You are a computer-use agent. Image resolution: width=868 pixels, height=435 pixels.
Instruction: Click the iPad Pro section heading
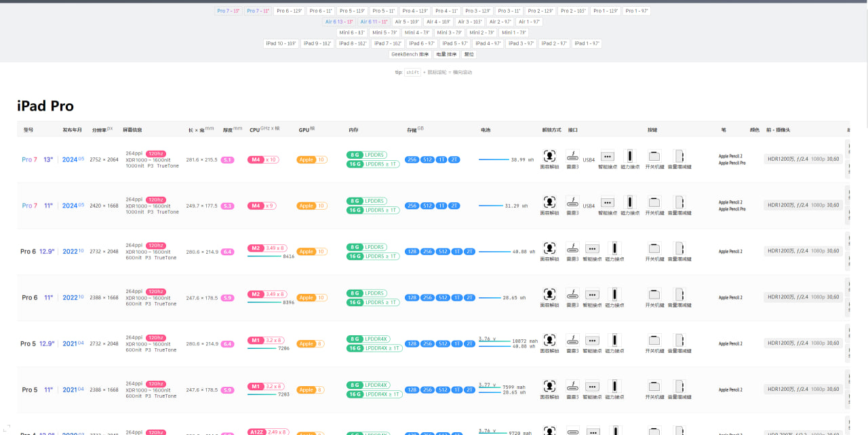[45, 106]
